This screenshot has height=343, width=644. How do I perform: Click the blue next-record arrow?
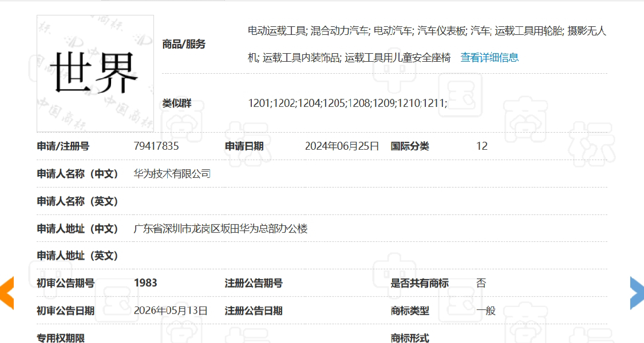(x=637, y=293)
